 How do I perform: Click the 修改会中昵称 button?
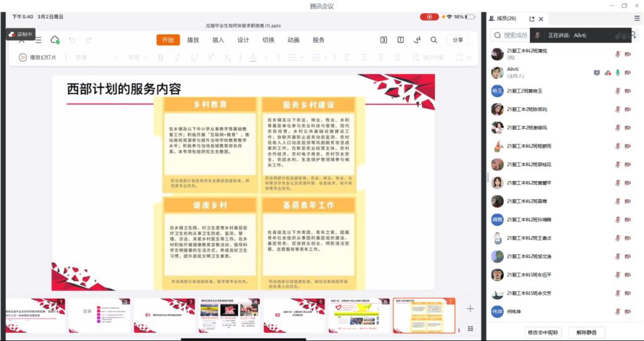click(542, 332)
